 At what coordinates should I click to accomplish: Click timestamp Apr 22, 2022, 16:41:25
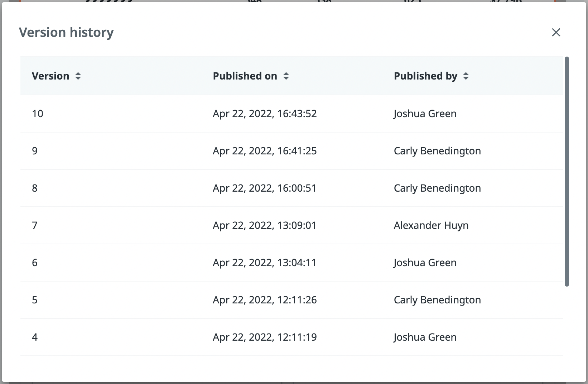(x=265, y=151)
